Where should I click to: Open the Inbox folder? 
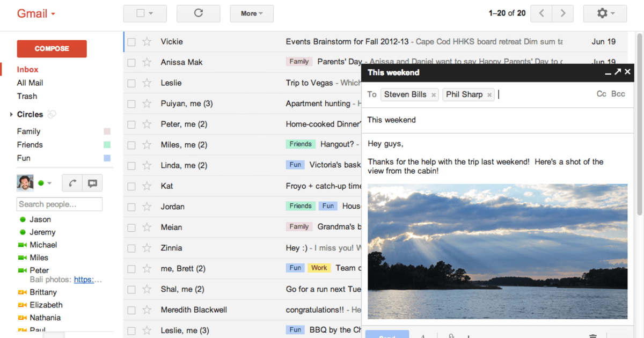click(x=27, y=69)
